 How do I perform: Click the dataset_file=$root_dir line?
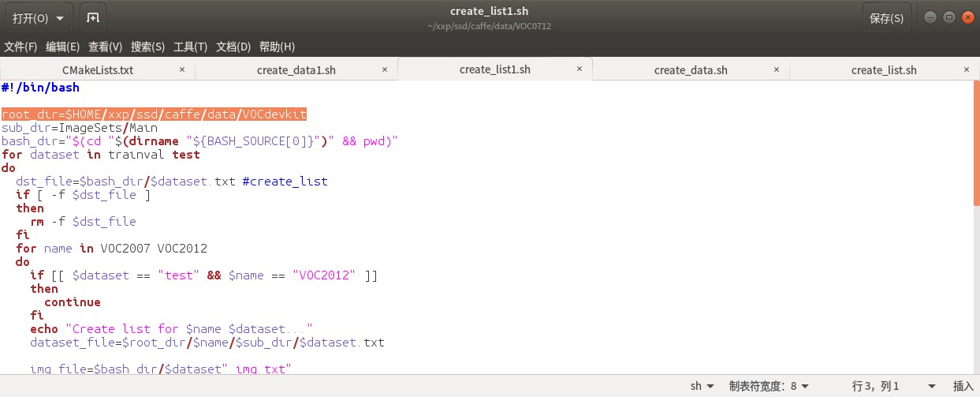207,343
